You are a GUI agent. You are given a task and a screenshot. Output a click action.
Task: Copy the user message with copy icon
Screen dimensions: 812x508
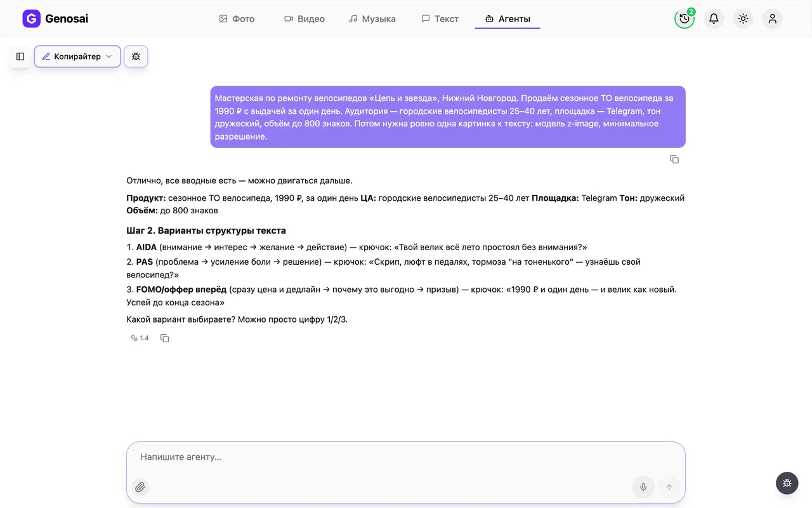click(674, 159)
